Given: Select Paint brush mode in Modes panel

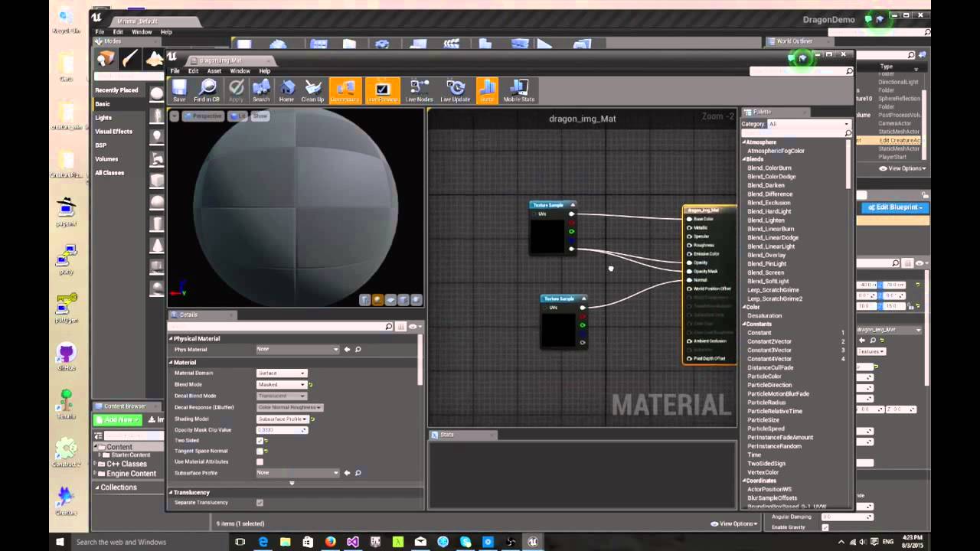Looking at the screenshot, I should click(130, 60).
